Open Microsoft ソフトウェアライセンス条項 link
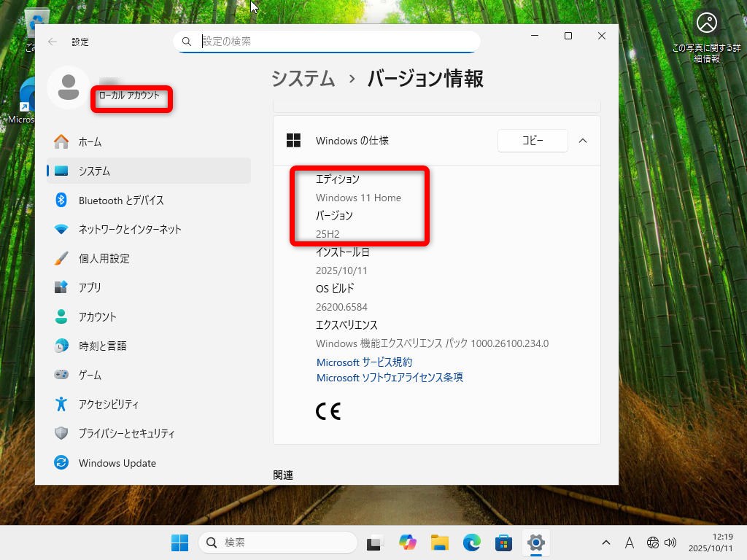The height and width of the screenshot is (560, 747). coord(390,378)
